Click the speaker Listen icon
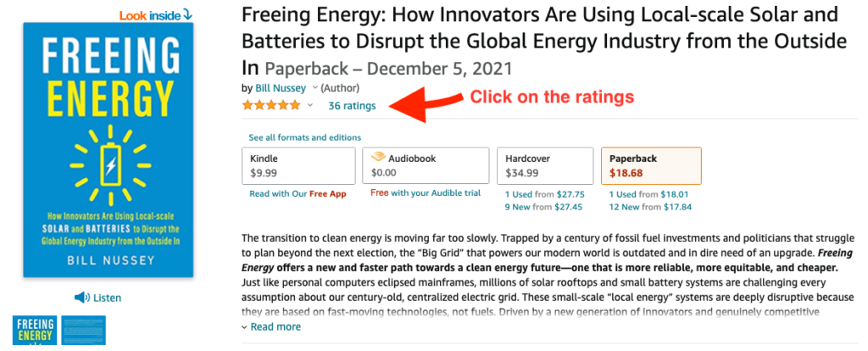The width and height of the screenshot is (868, 351). click(x=82, y=298)
